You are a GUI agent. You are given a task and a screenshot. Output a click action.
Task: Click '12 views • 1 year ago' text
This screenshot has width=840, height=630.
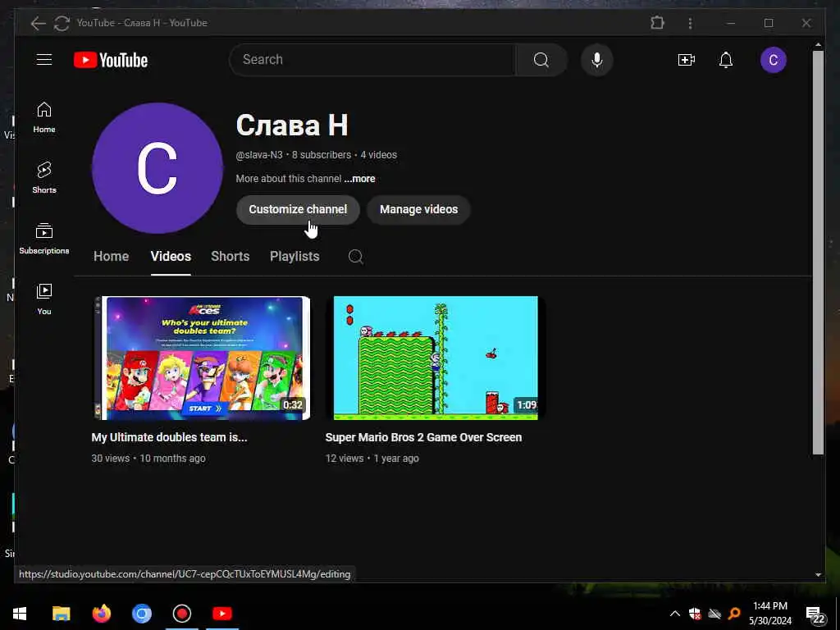[372, 459]
